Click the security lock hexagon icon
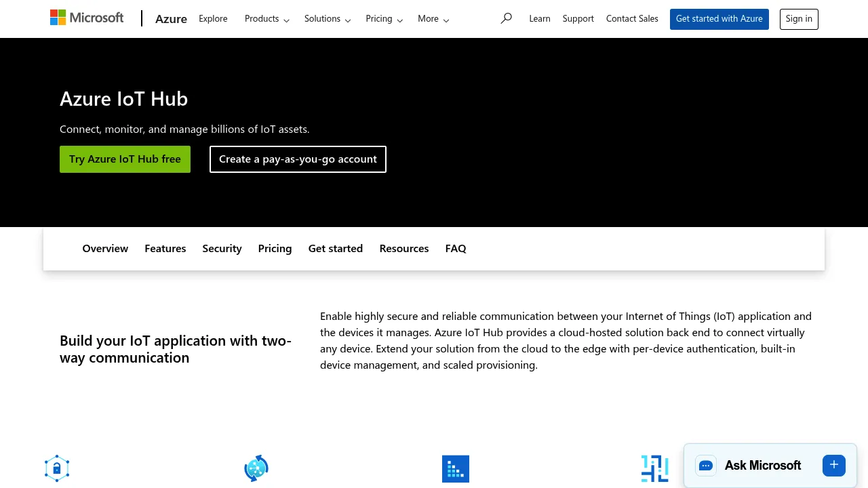 57,468
